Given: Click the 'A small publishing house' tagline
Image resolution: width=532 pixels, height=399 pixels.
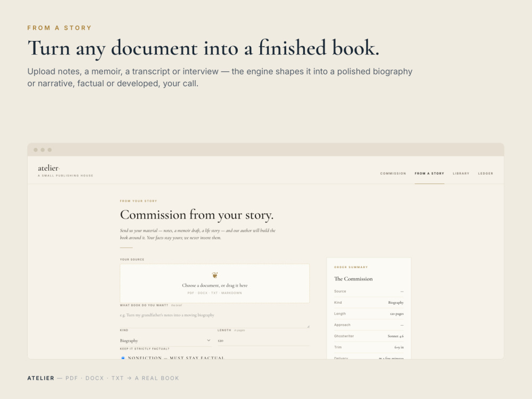Looking at the screenshot, I should tap(65, 176).
